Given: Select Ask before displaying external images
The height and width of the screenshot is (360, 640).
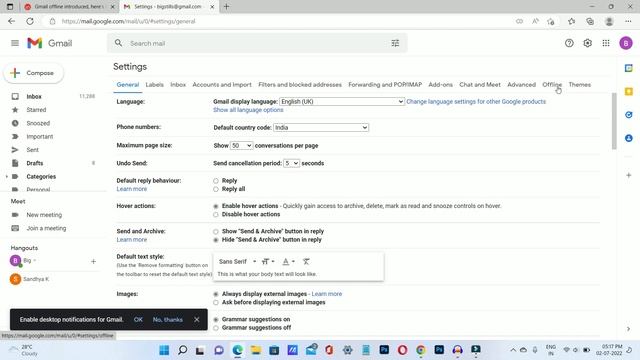Looking at the screenshot, I should (216, 302).
